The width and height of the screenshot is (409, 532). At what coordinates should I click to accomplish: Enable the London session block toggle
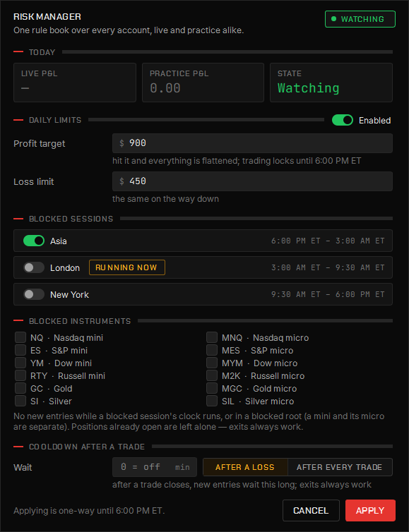click(34, 267)
